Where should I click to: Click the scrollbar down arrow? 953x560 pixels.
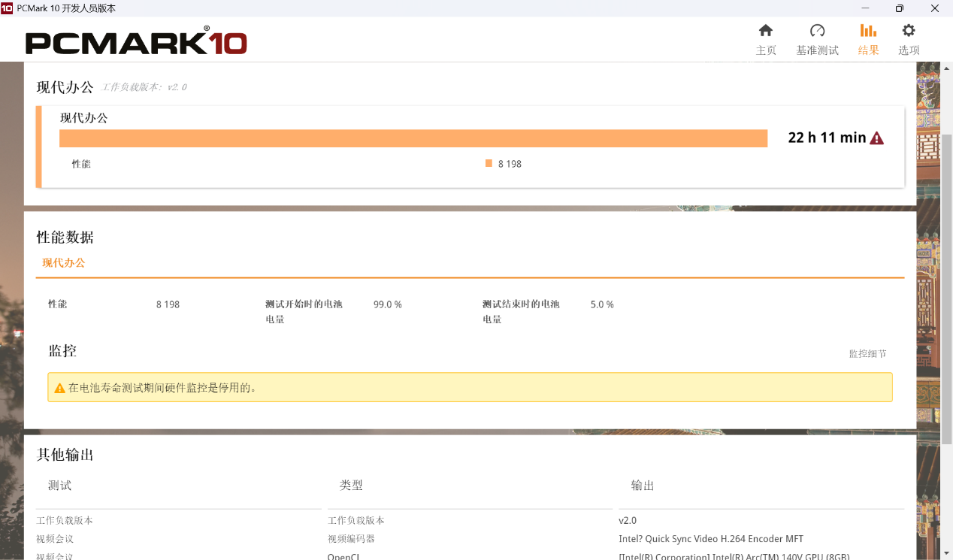coord(947,554)
